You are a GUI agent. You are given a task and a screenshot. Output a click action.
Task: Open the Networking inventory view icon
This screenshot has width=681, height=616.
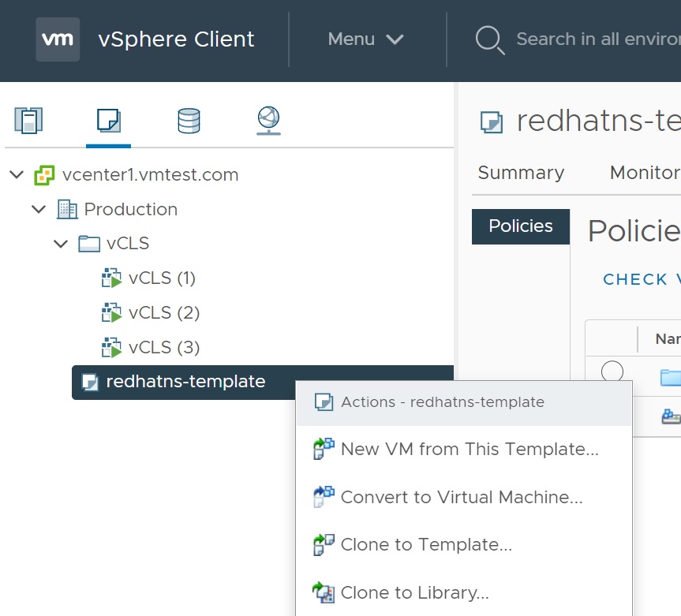(269, 121)
